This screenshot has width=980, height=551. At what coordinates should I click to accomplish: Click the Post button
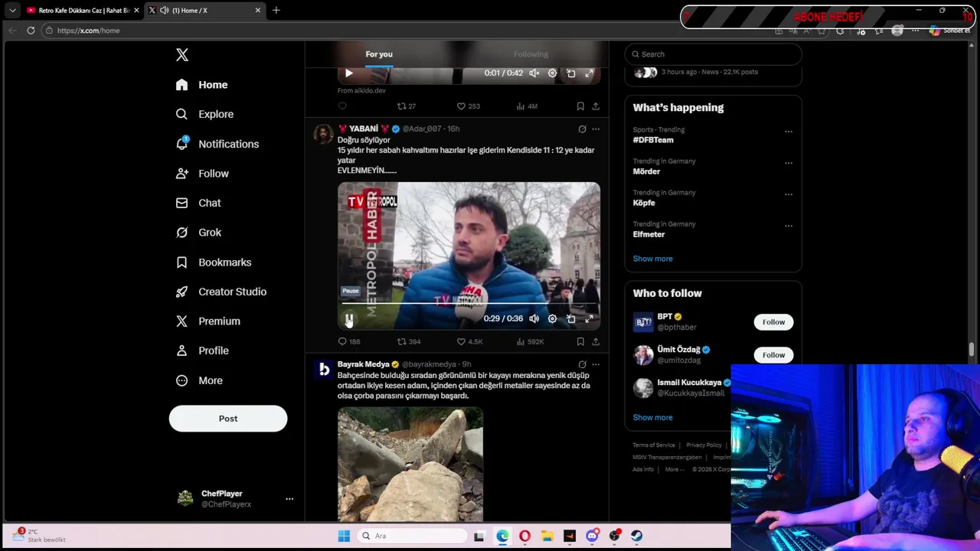coord(228,419)
